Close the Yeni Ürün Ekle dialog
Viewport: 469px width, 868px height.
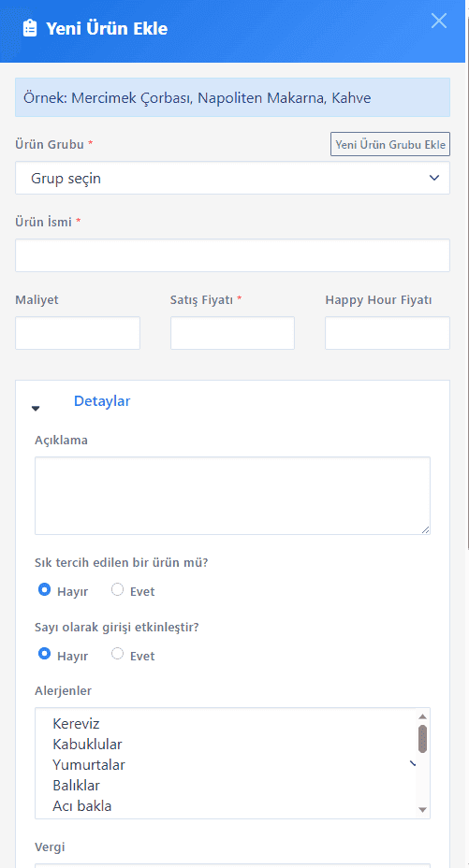(438, 21)
